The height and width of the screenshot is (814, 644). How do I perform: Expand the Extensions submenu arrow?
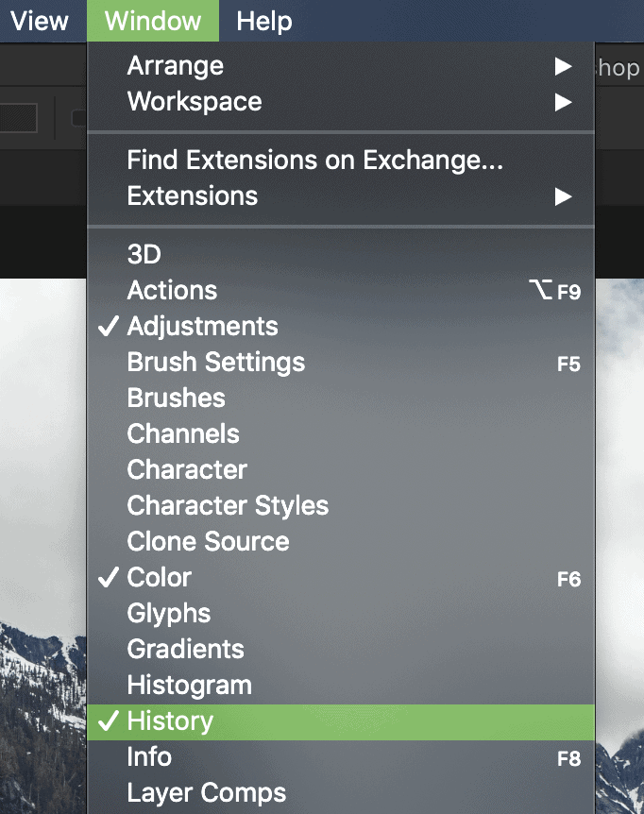563,196
